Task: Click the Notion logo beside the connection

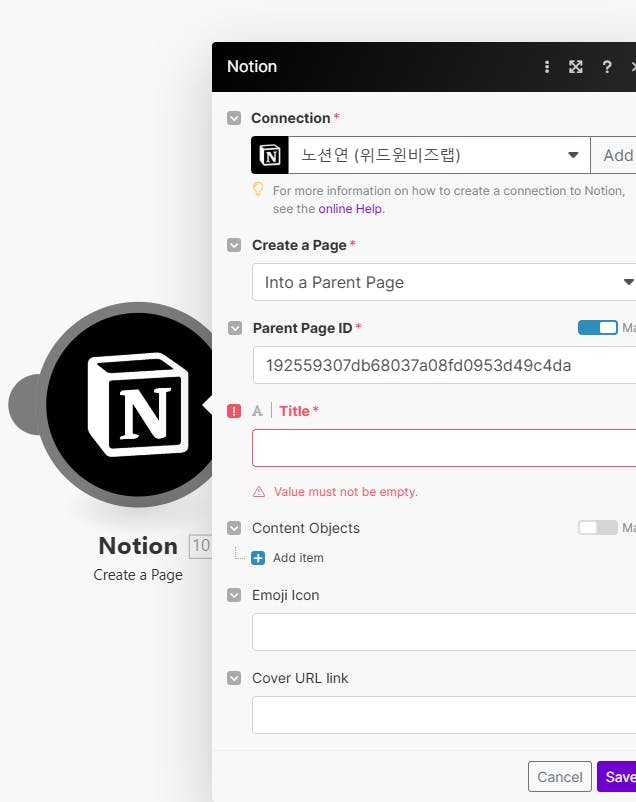Action: [x=270, y=155]
